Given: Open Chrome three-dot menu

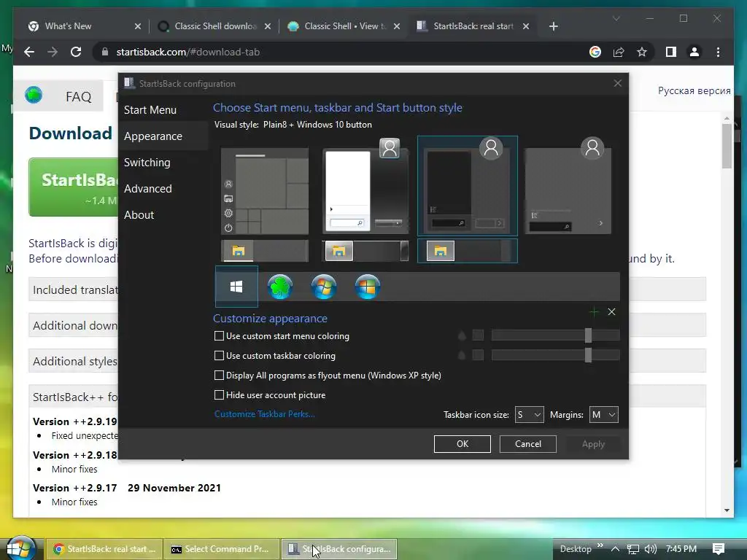Looking at the screenshot, I should point(718,52).
